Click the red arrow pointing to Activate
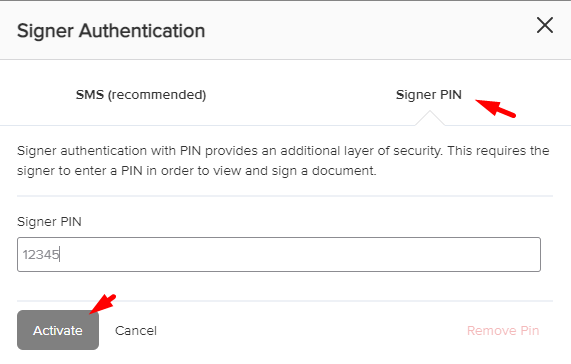Screen dimensions: 571x364 [103, 304]
